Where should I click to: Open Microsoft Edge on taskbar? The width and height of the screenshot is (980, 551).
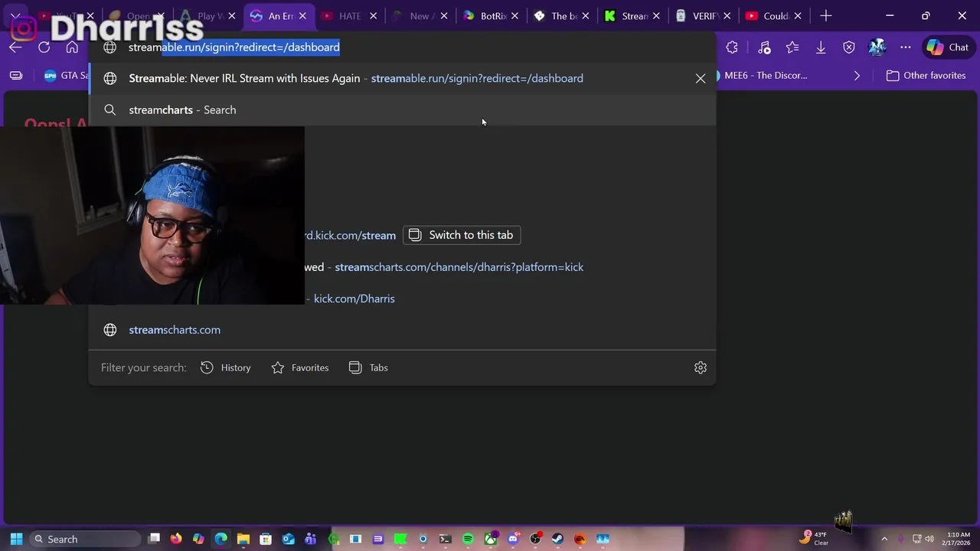(220, 539)
